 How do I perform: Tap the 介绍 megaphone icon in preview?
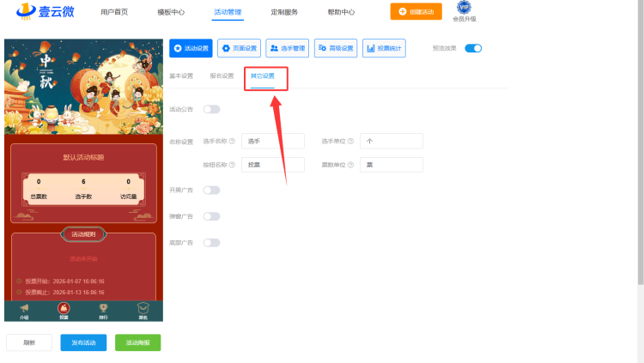(x=24, y=309)
